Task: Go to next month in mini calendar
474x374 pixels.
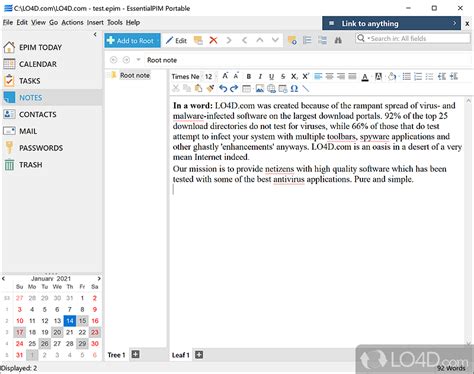Action: point(99,278)
